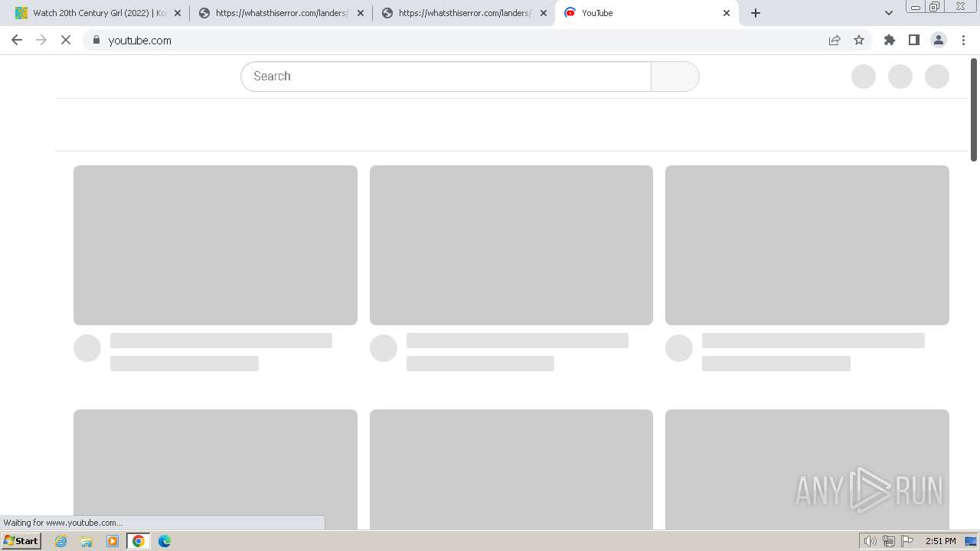Click the 2:51 PM clock
Viewport: 980px width, 551px height.
[x=940, y=541]
